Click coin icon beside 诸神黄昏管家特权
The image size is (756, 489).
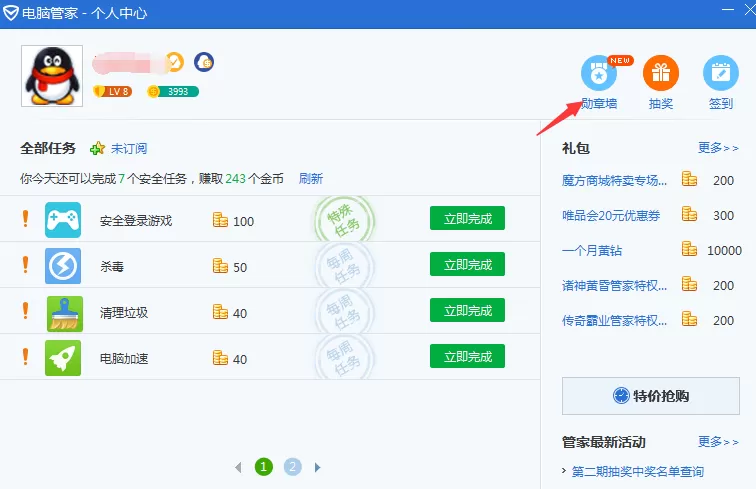tap(689, 284)
